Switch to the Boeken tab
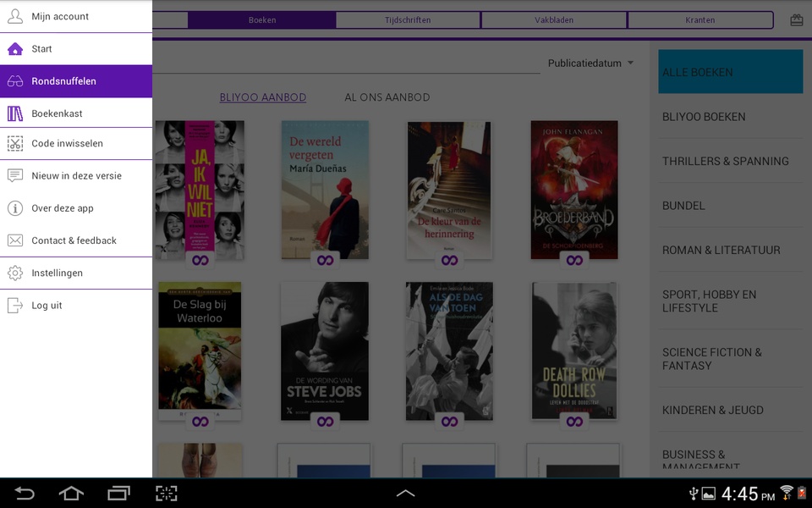Image resolution: width=812 pixels, height=508 pixels. click(x=262, y=20)
